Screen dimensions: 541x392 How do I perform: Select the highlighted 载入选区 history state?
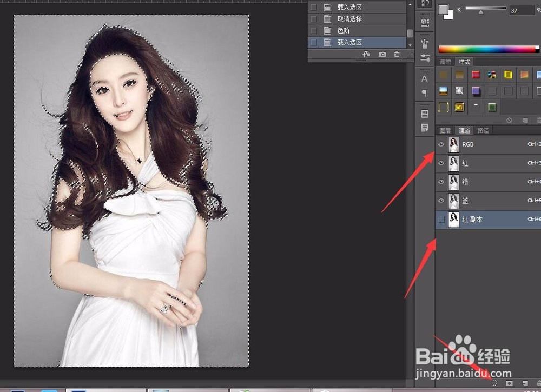point(357,42)
